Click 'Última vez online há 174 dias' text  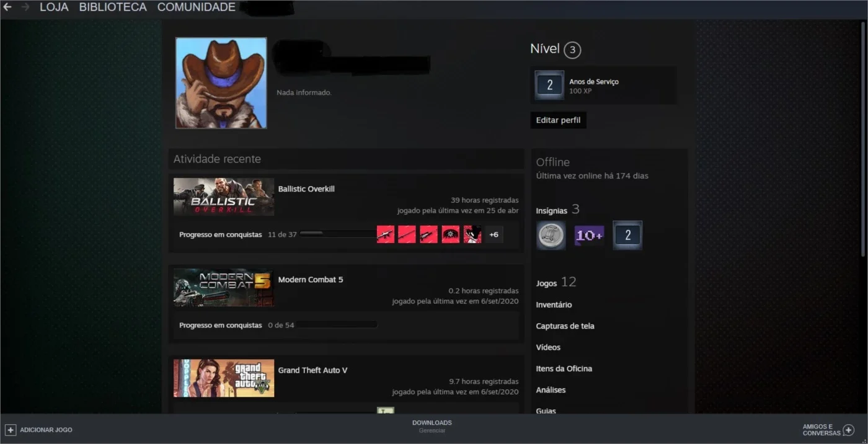tap(592, 176)
